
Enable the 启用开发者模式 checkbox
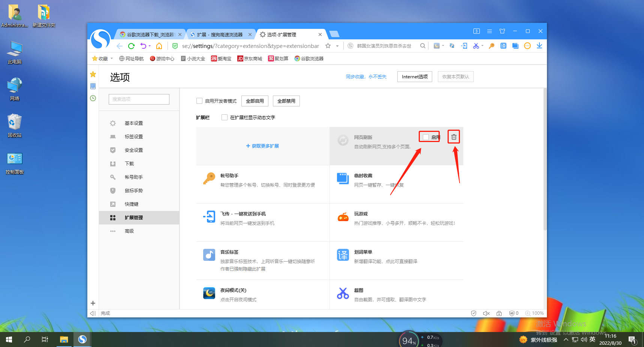tap(199, 101)
